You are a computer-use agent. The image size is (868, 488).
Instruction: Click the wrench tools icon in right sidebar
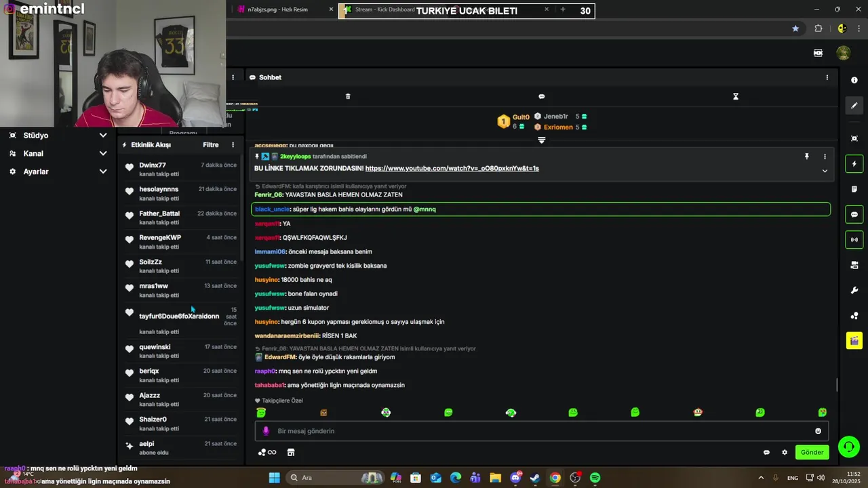click(854, 290)
